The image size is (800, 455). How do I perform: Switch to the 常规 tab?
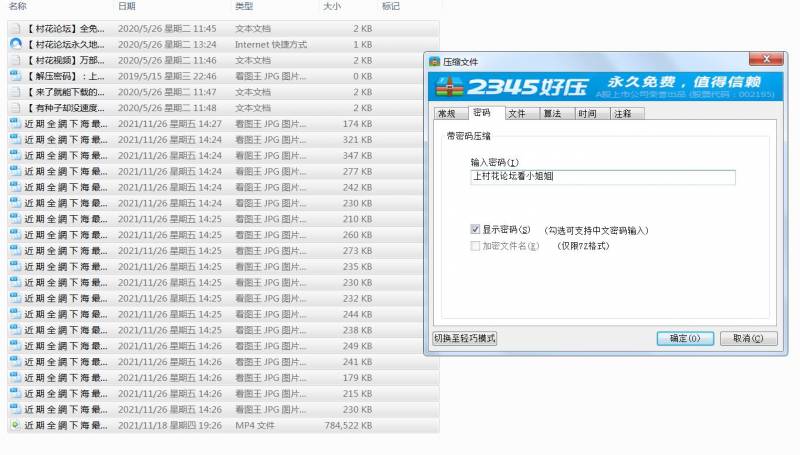446,114
